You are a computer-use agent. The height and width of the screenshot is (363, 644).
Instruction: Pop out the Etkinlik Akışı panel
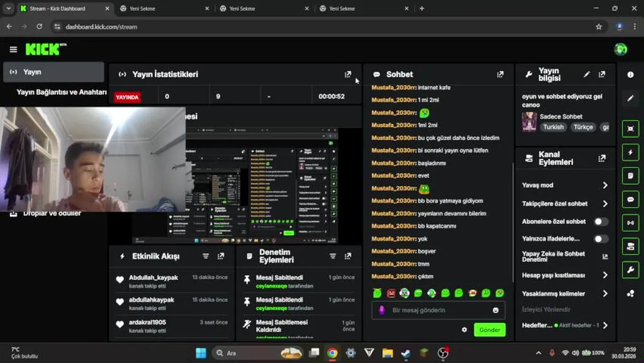[221, 256]
